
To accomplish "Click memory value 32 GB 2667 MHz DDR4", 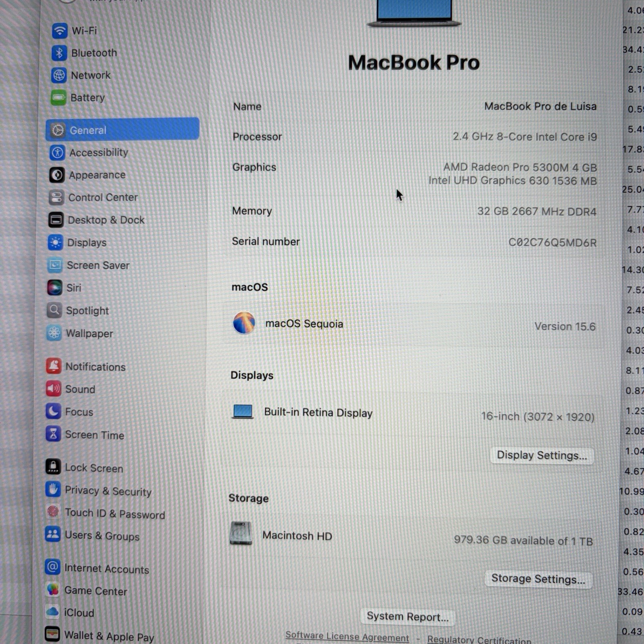I will pos(537,211).
